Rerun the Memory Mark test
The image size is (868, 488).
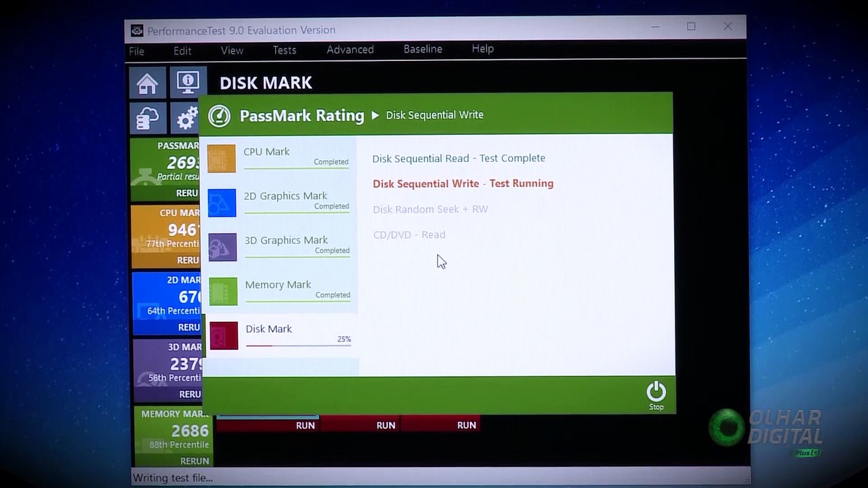pyautogui.click(x=195, y=461)
